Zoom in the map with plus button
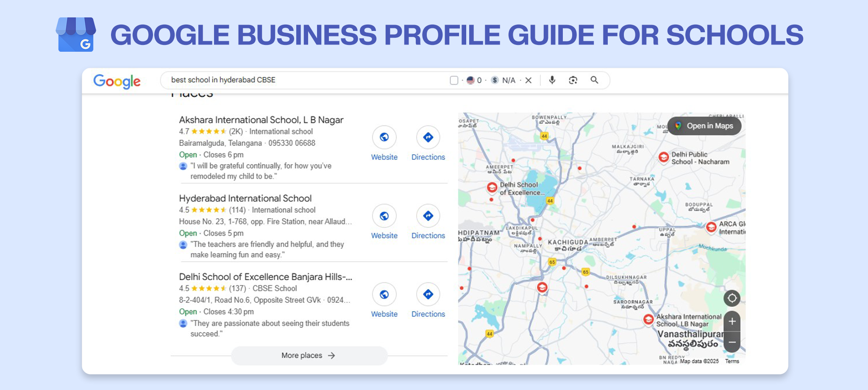 tap(732, 321)
